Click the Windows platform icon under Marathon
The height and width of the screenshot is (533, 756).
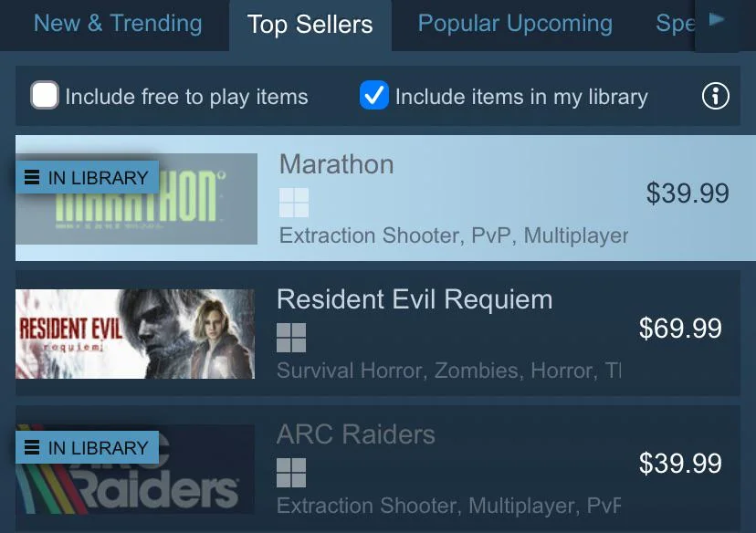tap(294, 203)
